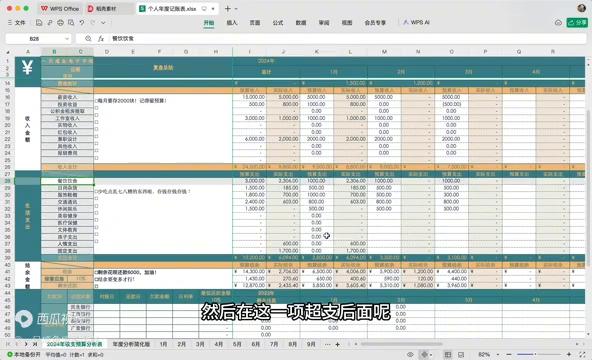Click the export-to-PDF icon beside Save
Viewport: 592px width, 360px height.
50,23
